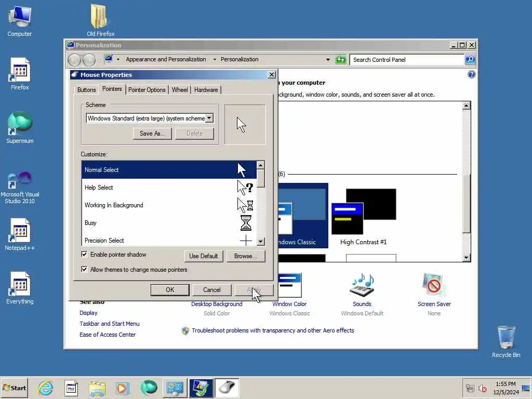Viewport: 532px width, 399px height.
Task: Select the Everything desktop shortcut
Action: point(20,288)
